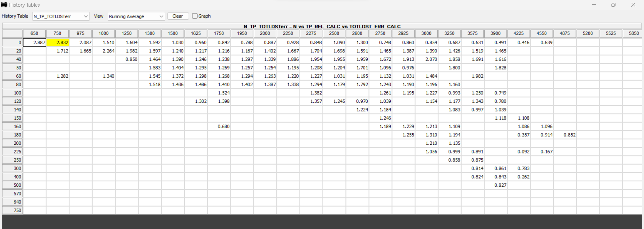644x229 pixels.
Task: Select the row header 750
Action: pyautogui.click(x=12, y=211)
